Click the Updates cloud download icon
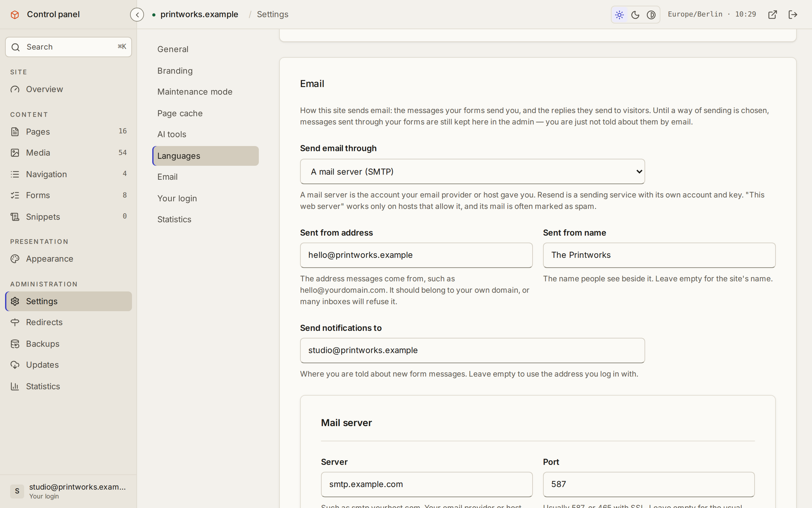The height and width of the screenshot is (508, 812). pyautogui.click(x=15, y=365)
